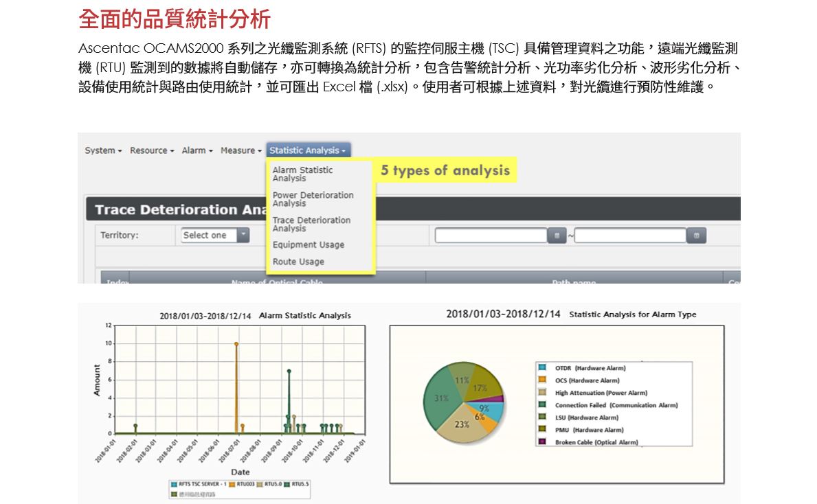
Task: Click the PMU Hardware Alarm legend square
Action: [542, 430]
